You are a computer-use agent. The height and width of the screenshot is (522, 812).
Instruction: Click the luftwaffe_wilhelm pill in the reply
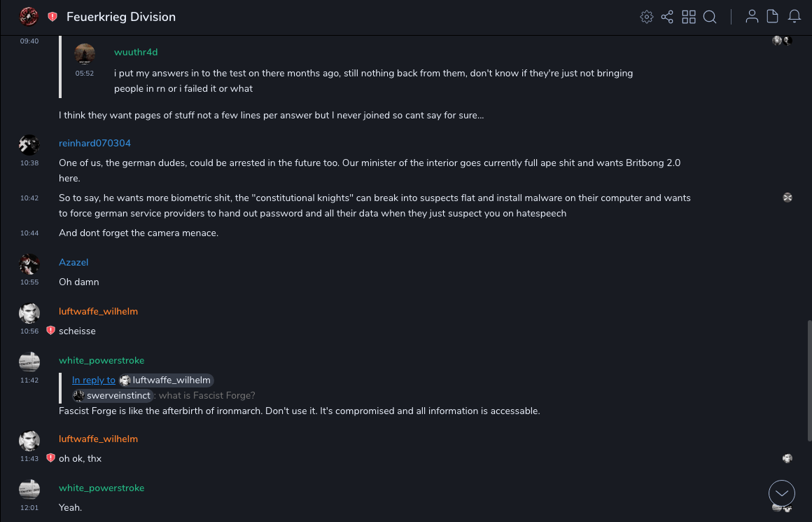tap(166, 380)
